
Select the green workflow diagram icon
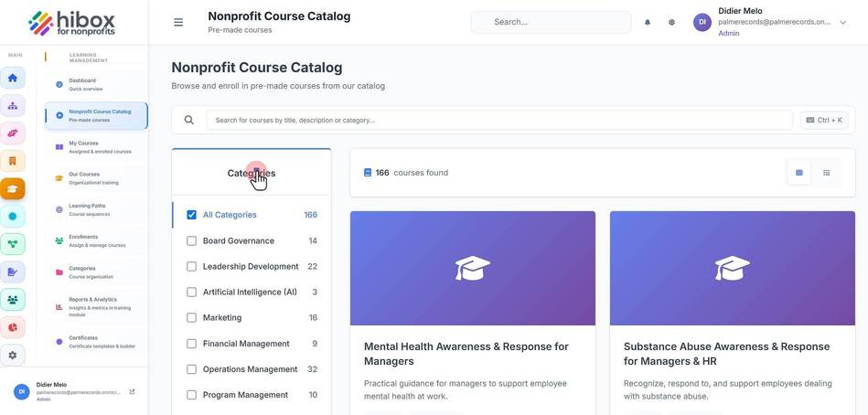pos(13,244)
